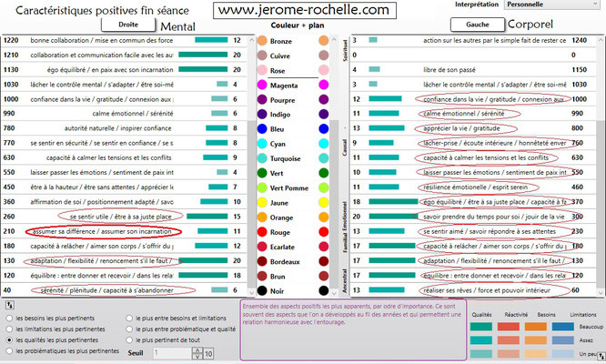
Task: Select Mental row 1130 'égo équilibré'
Action: pos(124,69)
